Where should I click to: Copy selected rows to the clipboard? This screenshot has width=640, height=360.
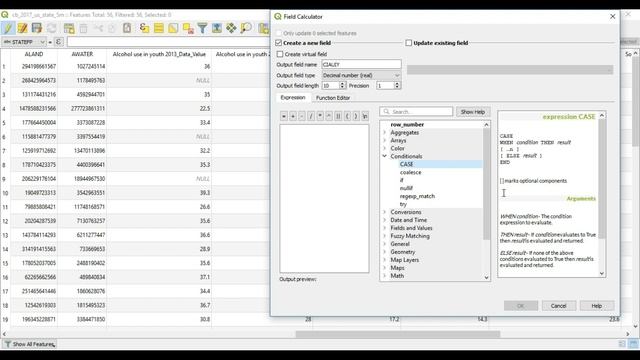[x=112, y=28]
